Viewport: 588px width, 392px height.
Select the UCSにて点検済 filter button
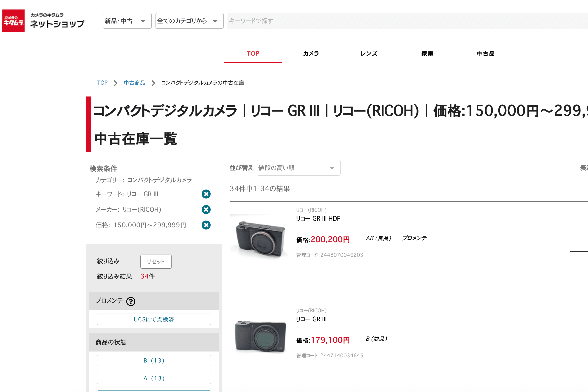click(154, 319)
